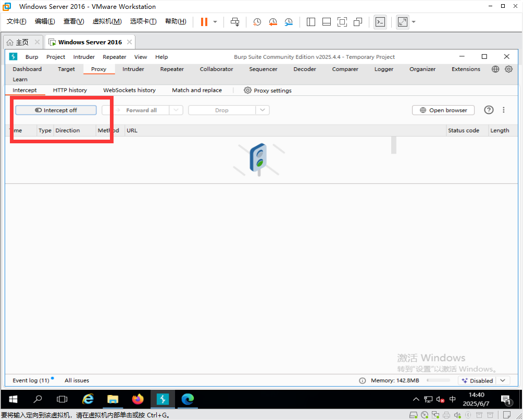Open the 选项卡(T) menu
Image resolution: width=523 pixels, height=420 pixels.
pos(143,21)
